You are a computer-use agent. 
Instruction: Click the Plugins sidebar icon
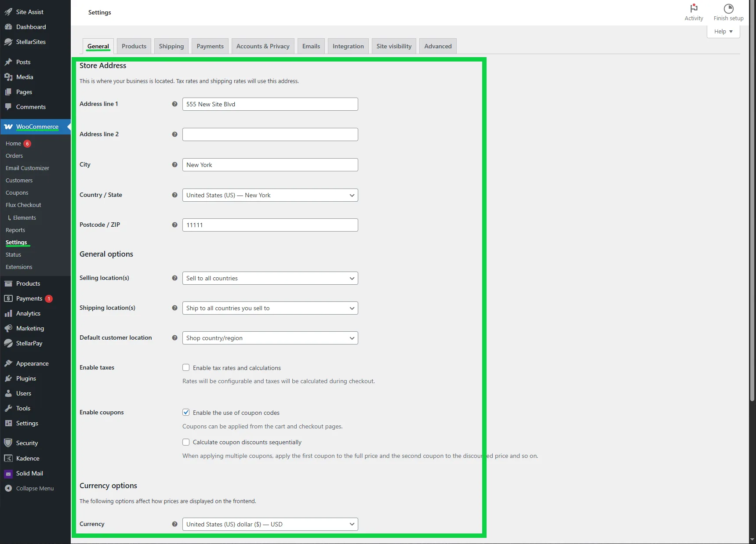click(x=9, y=378)
